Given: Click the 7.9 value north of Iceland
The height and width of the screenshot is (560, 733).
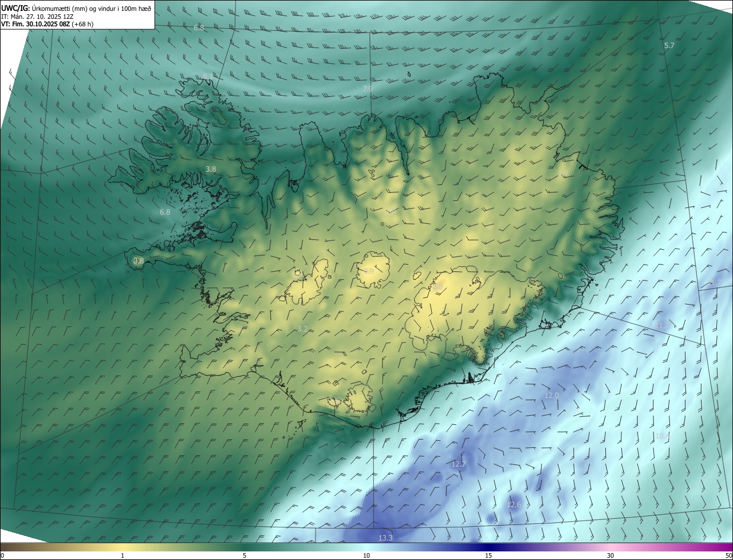Looking at the screenshot, I should coord(368,89).
